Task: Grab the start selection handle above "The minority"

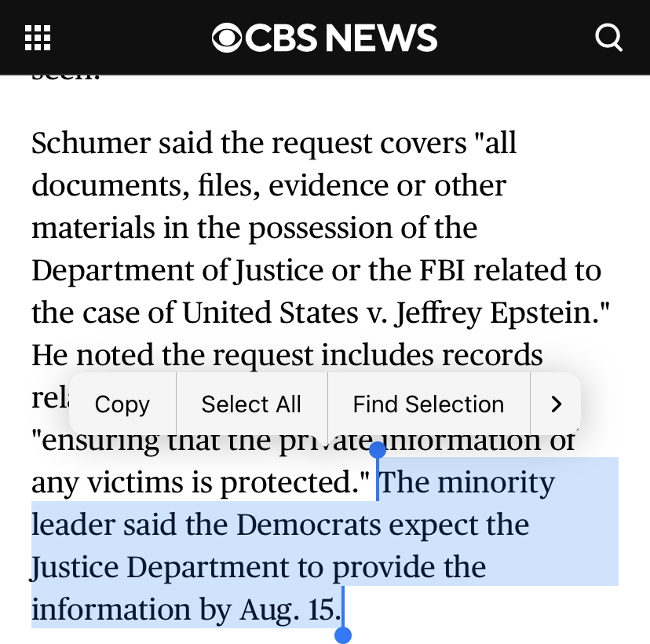Action: pyautogui.click(x=378, y=450)
